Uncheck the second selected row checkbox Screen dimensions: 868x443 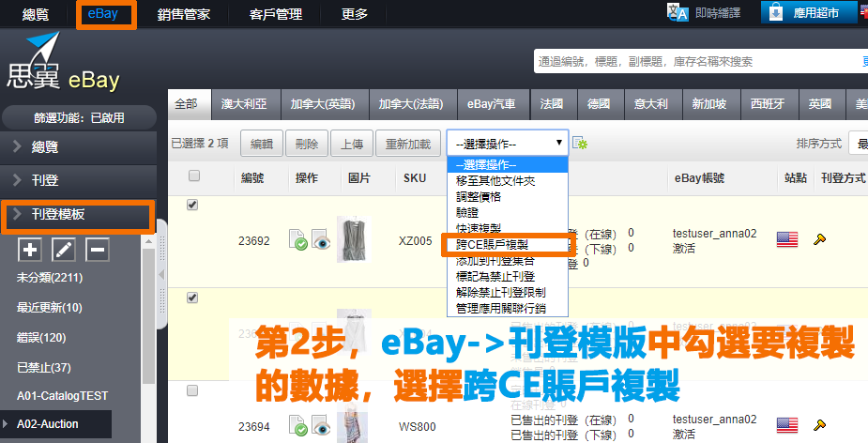click(192, 298)
